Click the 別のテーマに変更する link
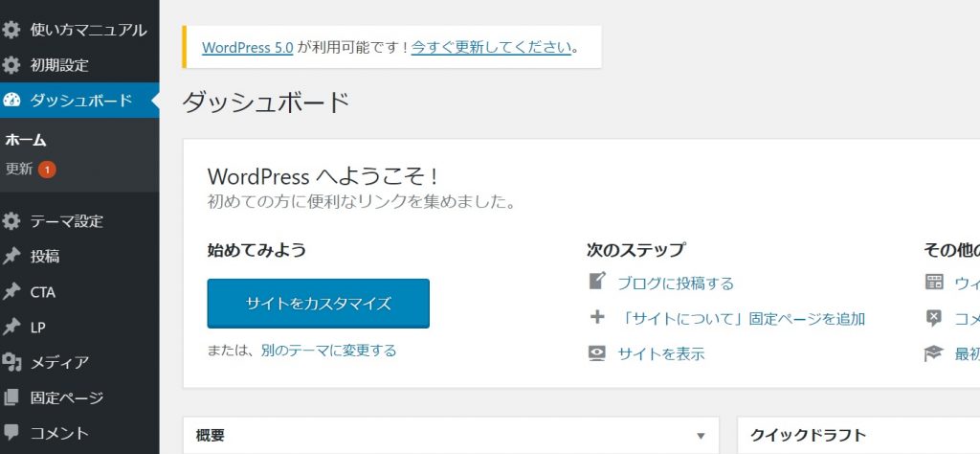Screen dimensions: 980x454 tap(329, 351)
